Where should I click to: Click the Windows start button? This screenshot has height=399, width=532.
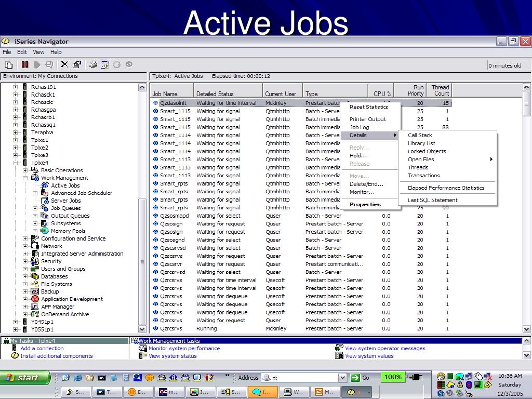tap(25, 378)
